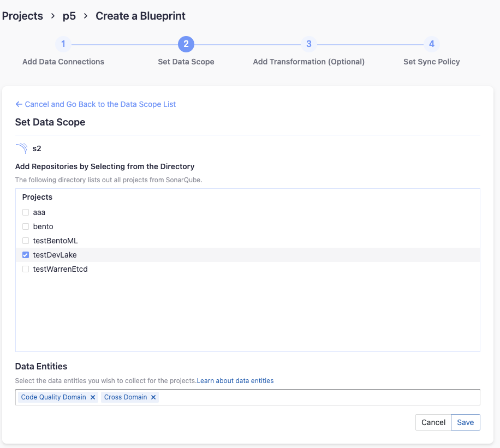The height and width of the screenshot is (448, 500).
Task: Remove the Code Quality Domain tag
Action: point(93,397)
